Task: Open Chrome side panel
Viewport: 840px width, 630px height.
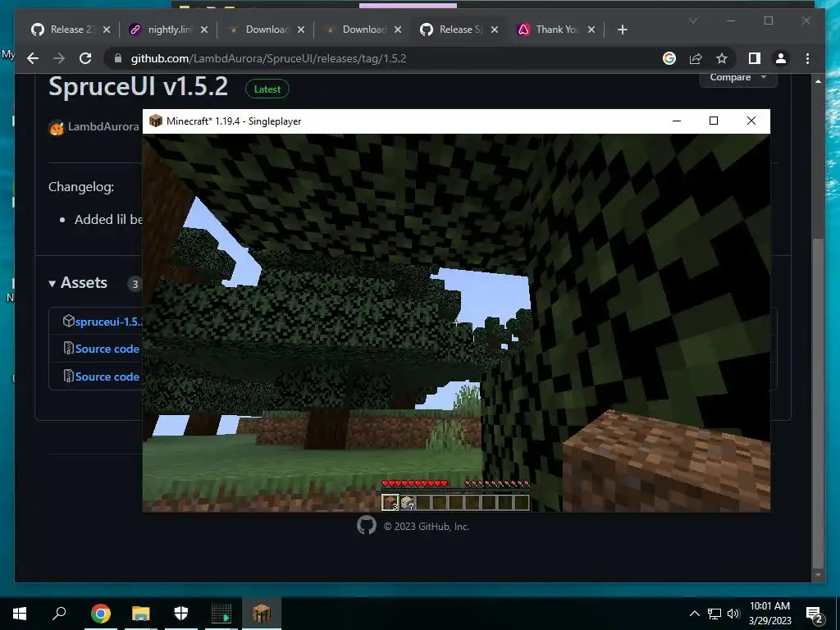Action: click(755, 58)
